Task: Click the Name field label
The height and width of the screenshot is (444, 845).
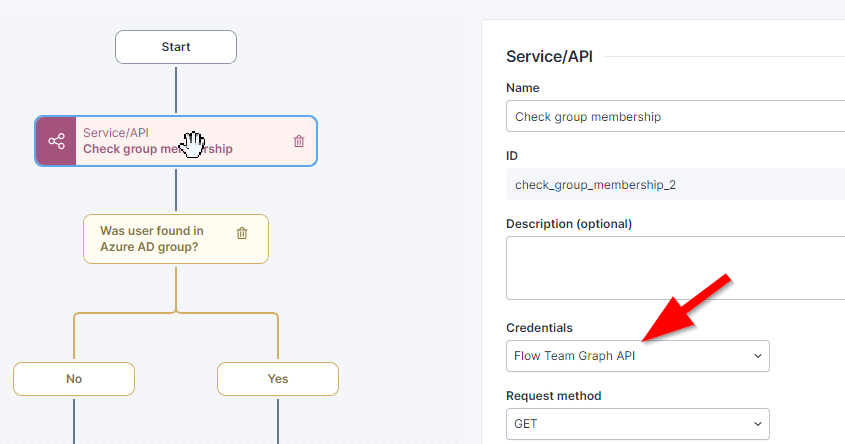Action: [x=523, y=88]
